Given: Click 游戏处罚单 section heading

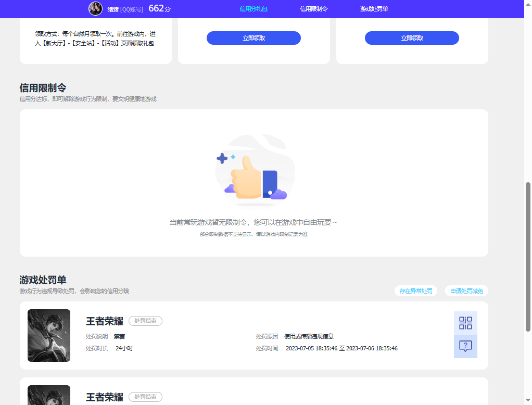Looking at the screenshot, I should pyautogui.click(x=43, y=280).
